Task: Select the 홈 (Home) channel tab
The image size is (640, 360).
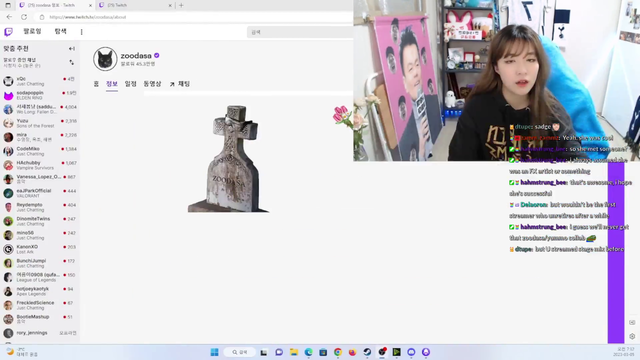Action: tap(96, 84)
